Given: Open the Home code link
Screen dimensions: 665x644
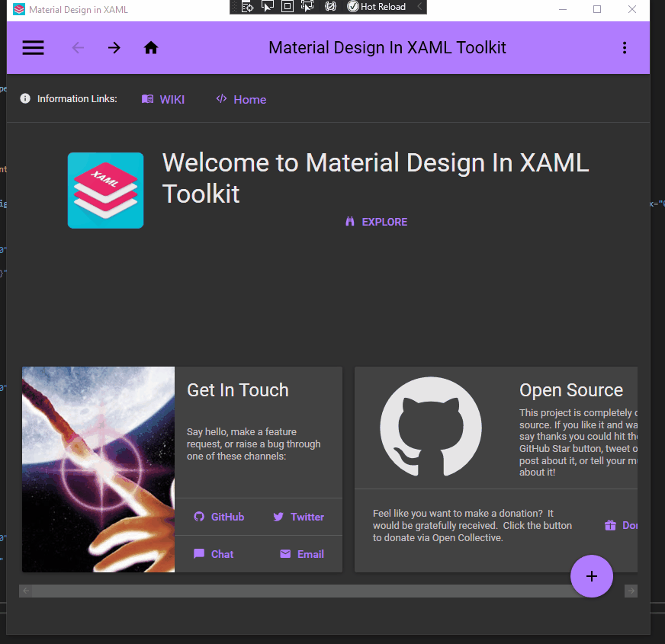Looking at the screenshot, I should pyautogui.click(x=241, y=99).
